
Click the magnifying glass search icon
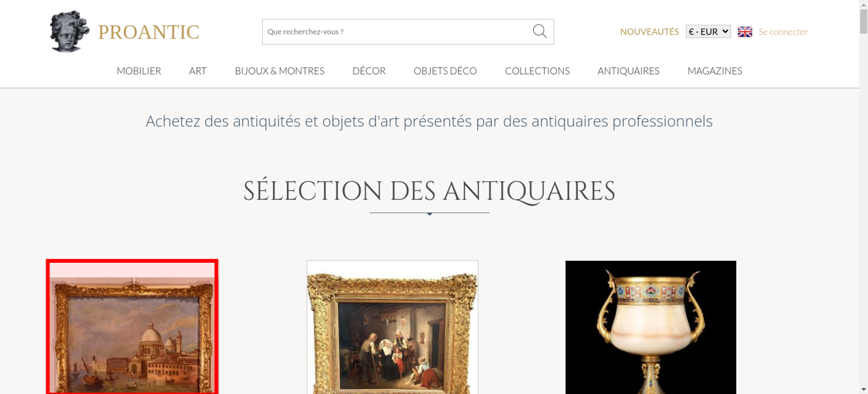(539, 31)
